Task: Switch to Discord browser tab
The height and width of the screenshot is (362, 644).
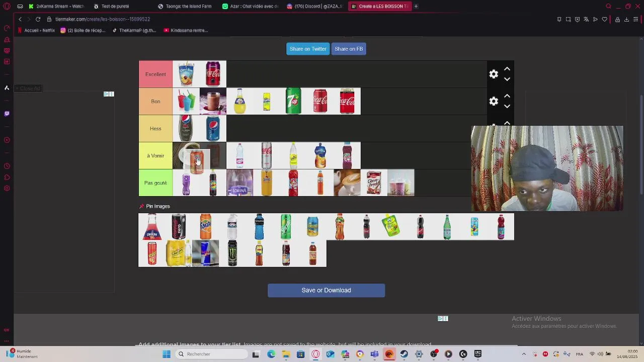Action: [314, 6]
